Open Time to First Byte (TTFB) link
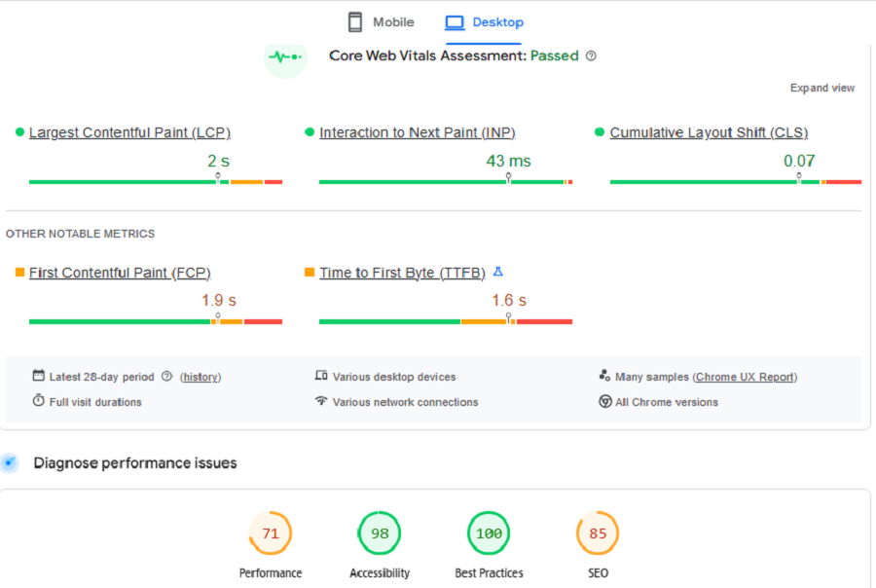 point(401,273)
